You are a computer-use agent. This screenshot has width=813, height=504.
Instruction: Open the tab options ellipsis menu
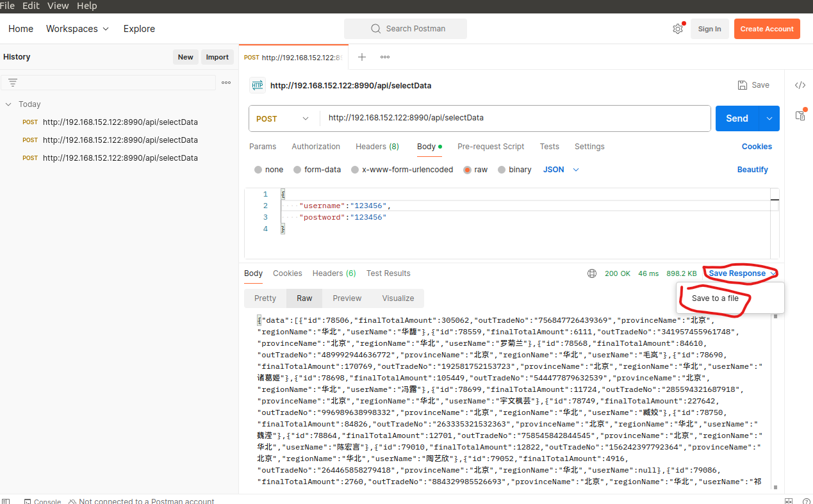[385, 57]
